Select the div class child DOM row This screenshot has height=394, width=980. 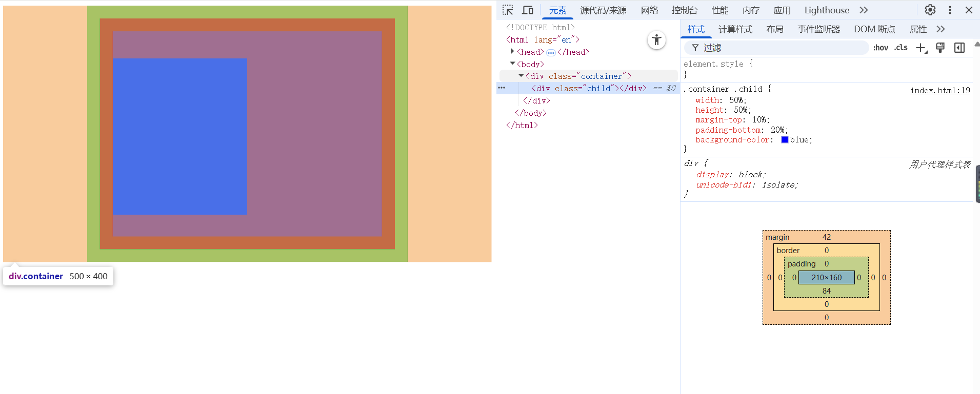click(x=589, y=88)
